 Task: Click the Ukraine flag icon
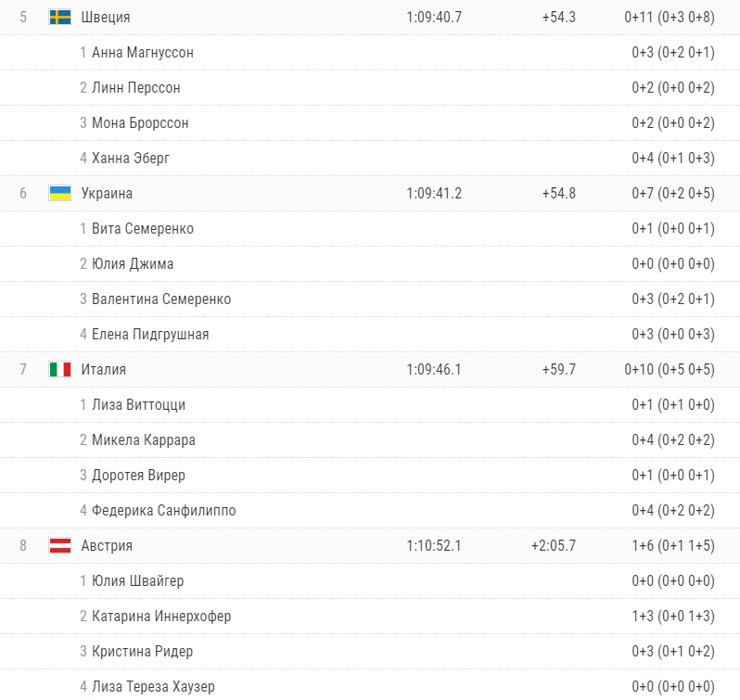tap(60, 193)
